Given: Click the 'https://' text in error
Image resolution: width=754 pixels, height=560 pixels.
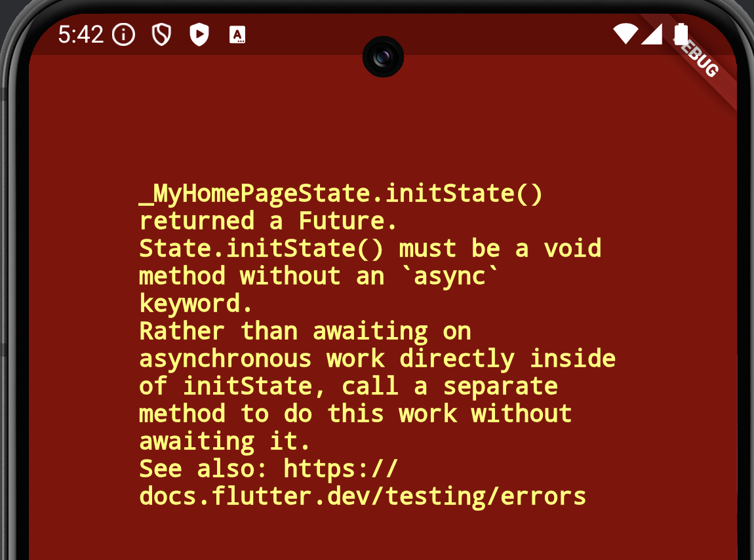Looking at the screenshot, I should (340, 469).
